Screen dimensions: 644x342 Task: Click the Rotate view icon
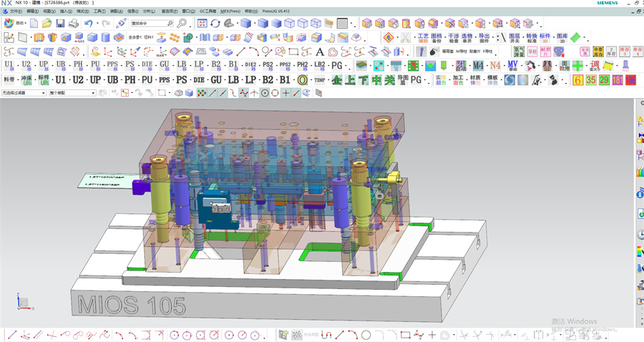pyautogui.click(x=215, y=24)
